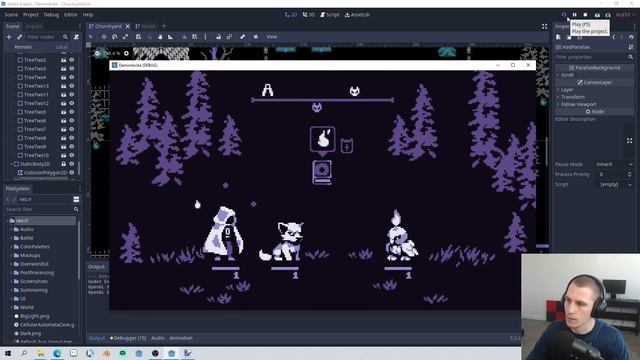The image size is (640, 360).
Task: Open the Debug menu
Action: [x=51, y=15]
